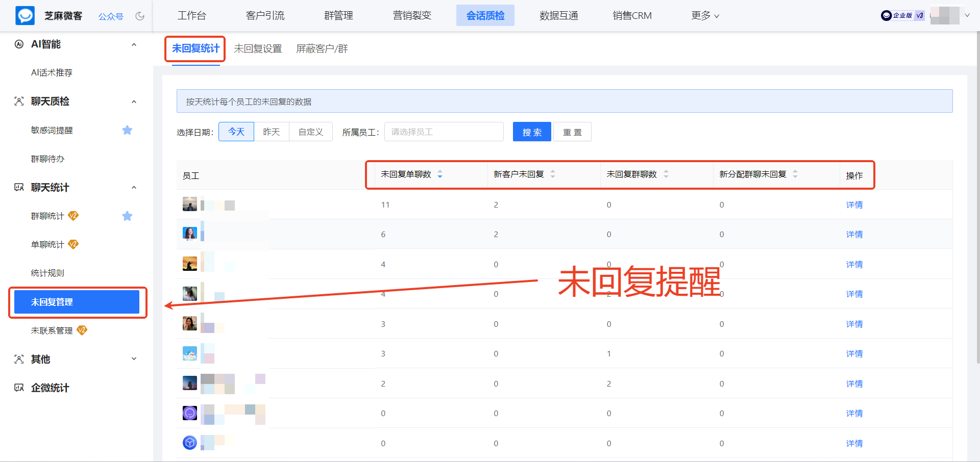Click the V2 badge beside 未联系管理

tap(82, 330)
